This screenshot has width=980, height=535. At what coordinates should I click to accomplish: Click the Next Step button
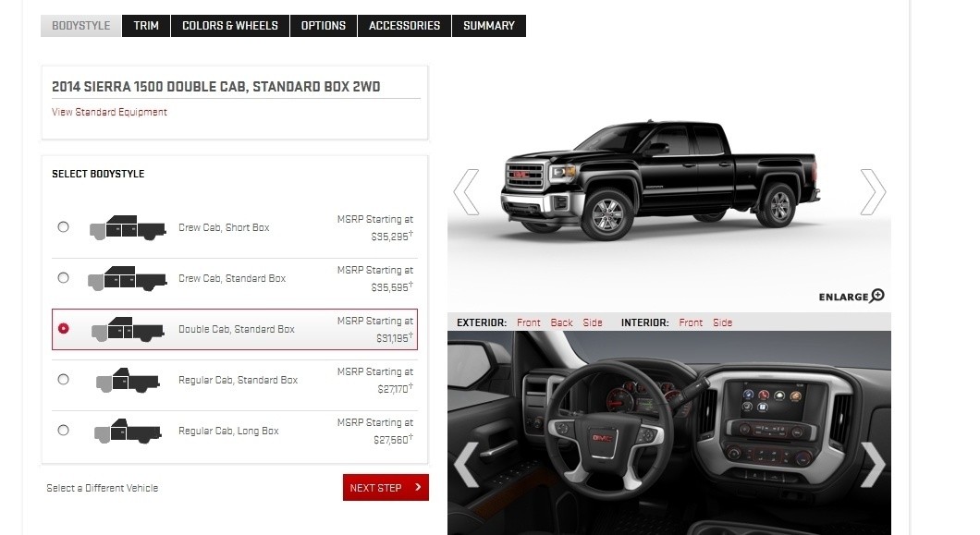coord(386,488)
